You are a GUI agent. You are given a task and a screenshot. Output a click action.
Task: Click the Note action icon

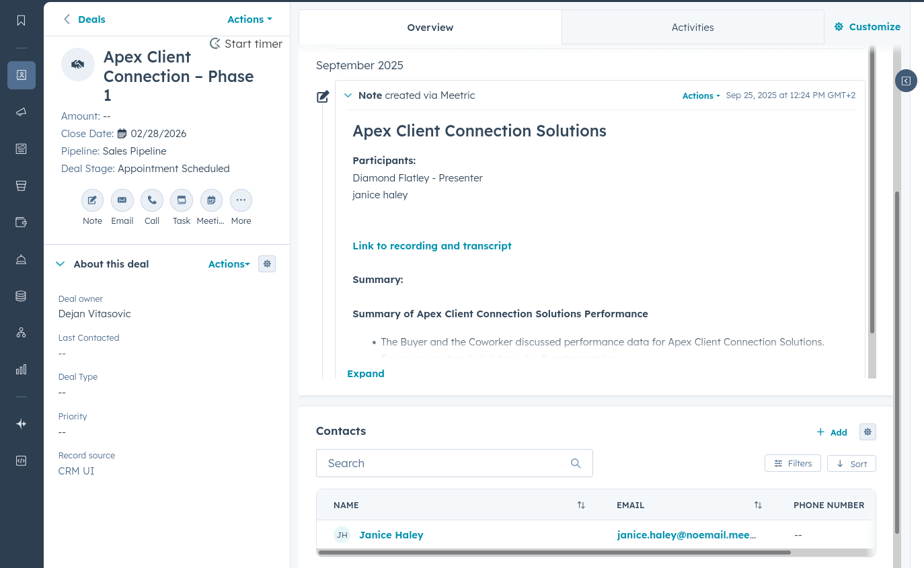(x=92, y=200)
